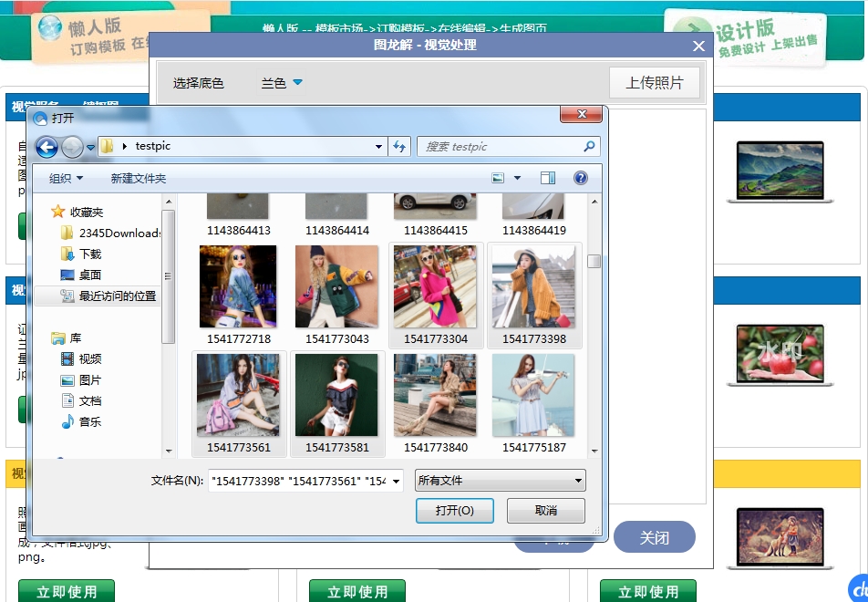
Task: Expand the address bar history dropdown
Action: click(x=378, y=147)
